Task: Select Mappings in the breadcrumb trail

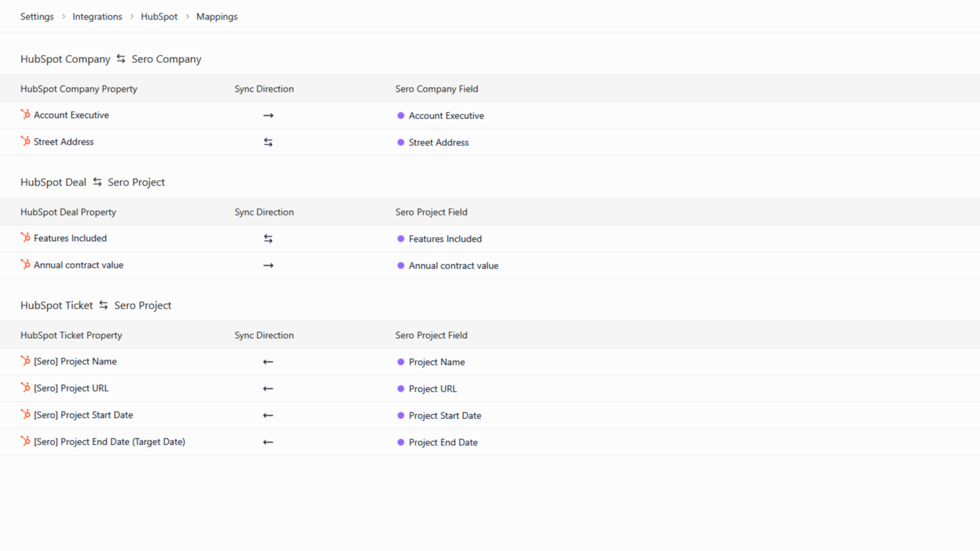Action: (217, 16)
